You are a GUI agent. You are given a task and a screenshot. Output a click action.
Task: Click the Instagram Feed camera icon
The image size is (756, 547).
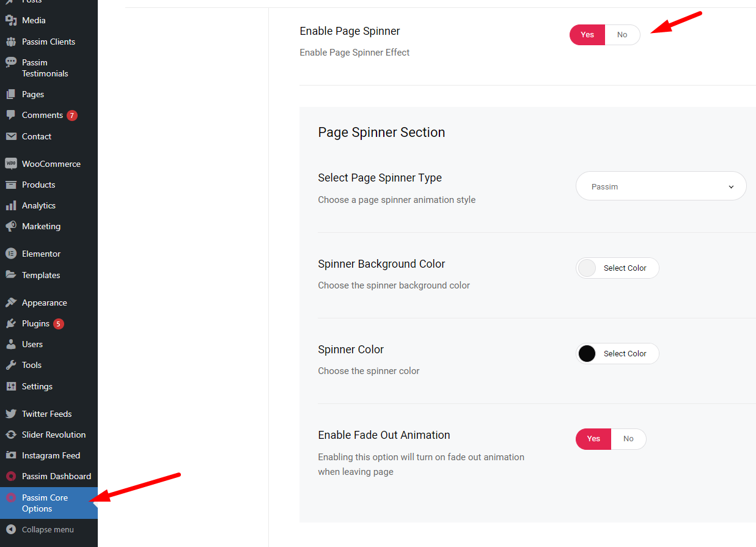coord(10,455)
